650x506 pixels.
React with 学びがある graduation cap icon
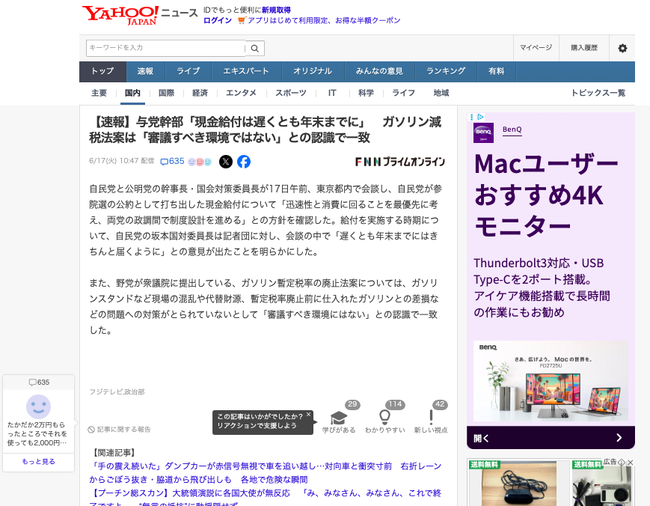pyautogui.click(x=339, y=418)
